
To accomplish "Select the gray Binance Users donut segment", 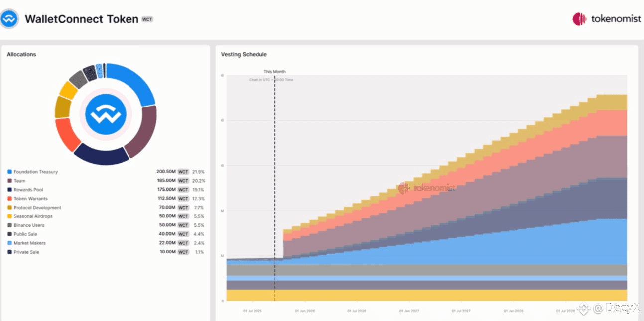I will (78, 78).
